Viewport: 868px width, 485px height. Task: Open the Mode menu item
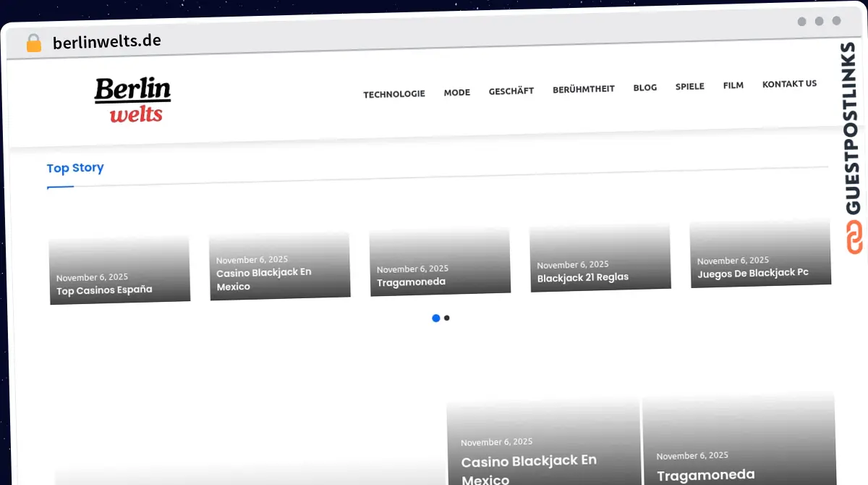pyautogui.click(x=456, y=93)
